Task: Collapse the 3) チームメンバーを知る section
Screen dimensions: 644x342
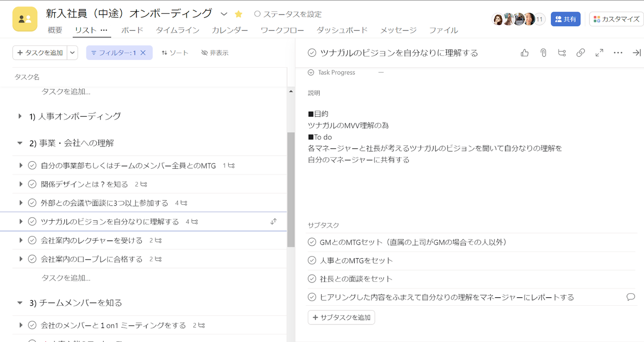Action: point(20,303)
